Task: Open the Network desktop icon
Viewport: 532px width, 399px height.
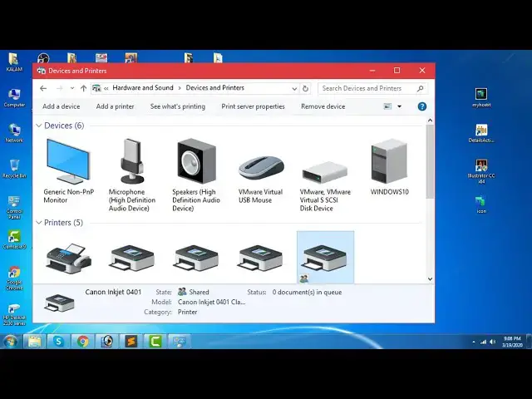Action: coord(14,133)
